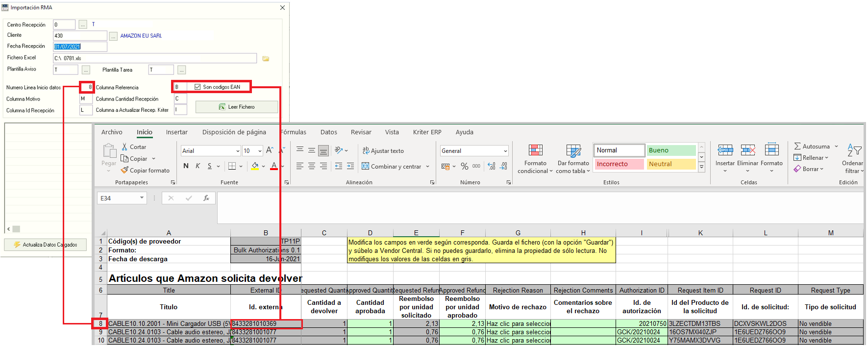The height and width of the screenshot is (347, 868).
Task: Apply the Incorrecto red cell style
Action: [x=620, y=164]
